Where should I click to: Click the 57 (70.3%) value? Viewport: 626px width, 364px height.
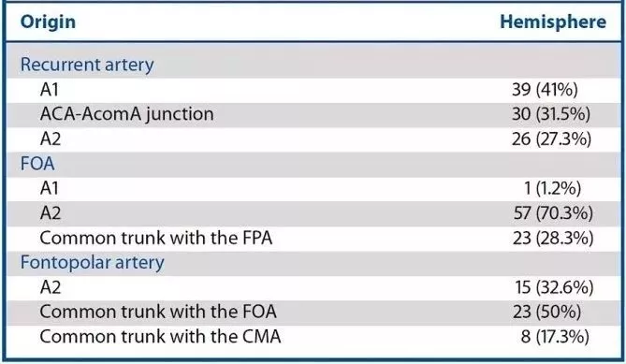tap(553, 213)
